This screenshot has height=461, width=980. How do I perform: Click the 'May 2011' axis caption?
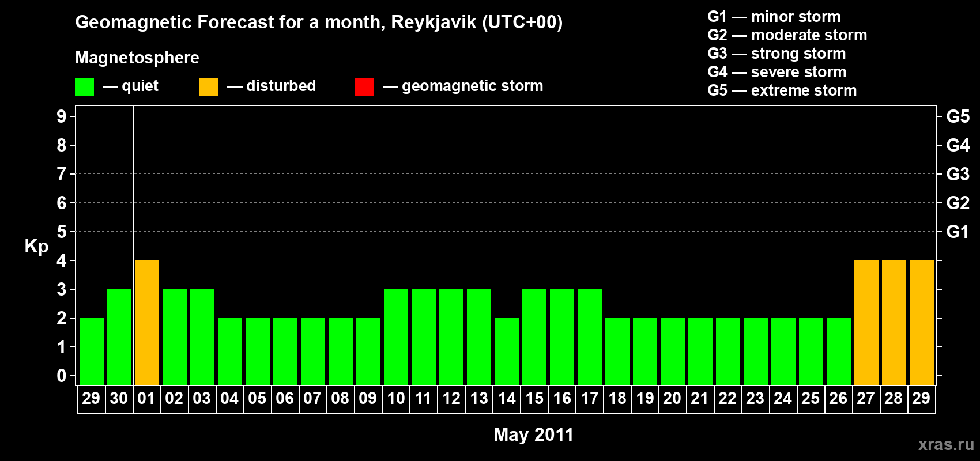point(534,434)
